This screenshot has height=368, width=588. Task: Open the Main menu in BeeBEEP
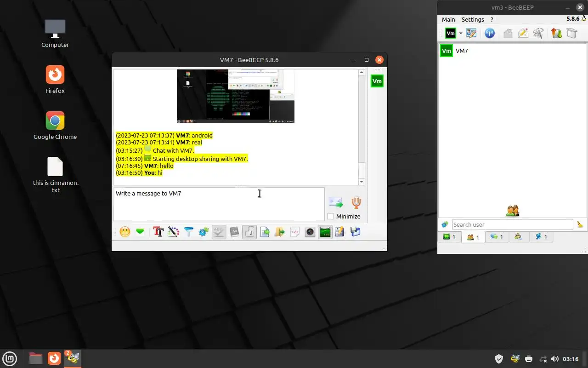click(x=448, y=19)
